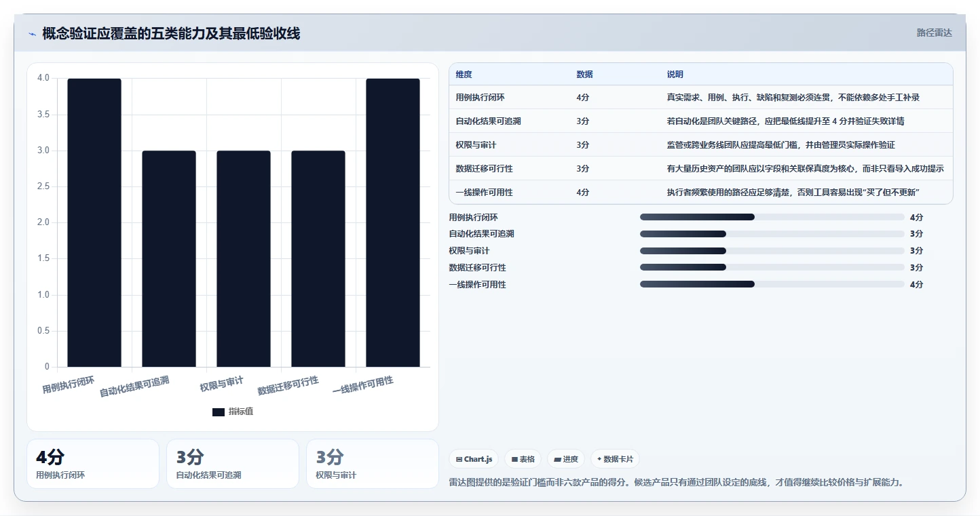Select the 一线操作可用性 table row label
The width and height of the screenshot is (980, 516).
pos(485,192)
